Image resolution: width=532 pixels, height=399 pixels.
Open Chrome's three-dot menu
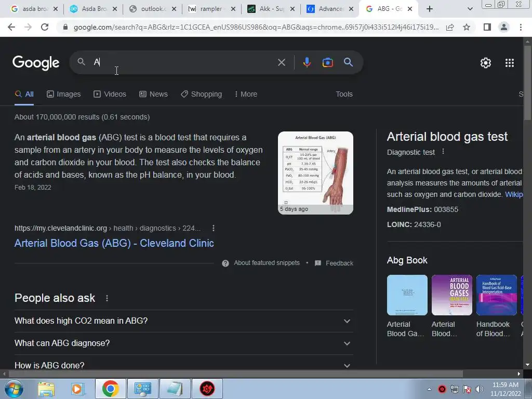(x=521, y=27)
